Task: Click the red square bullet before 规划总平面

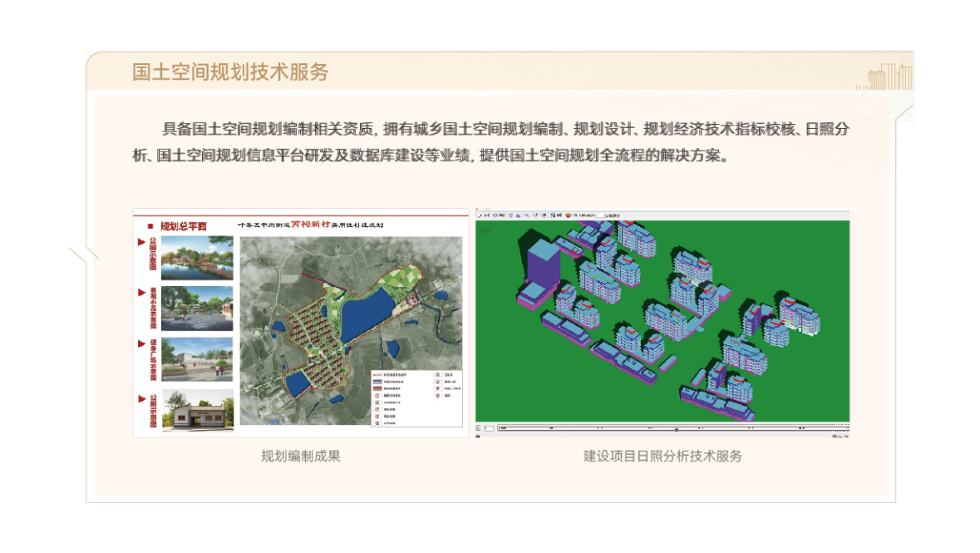Action: click(x=150, y=226)
